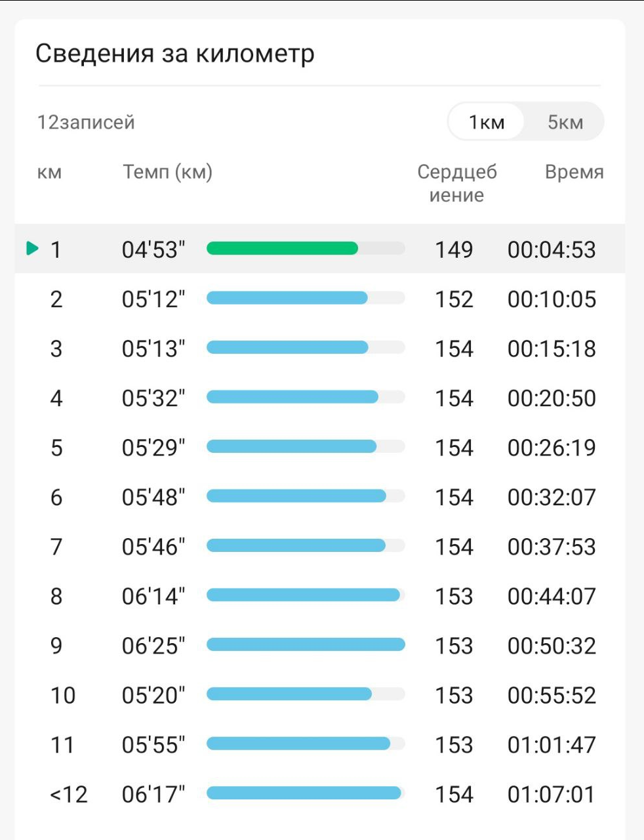This screenshot has width=644, height=840.
Task: Click the Время column header
Action: pyautogui.click(x=574, y=173)
